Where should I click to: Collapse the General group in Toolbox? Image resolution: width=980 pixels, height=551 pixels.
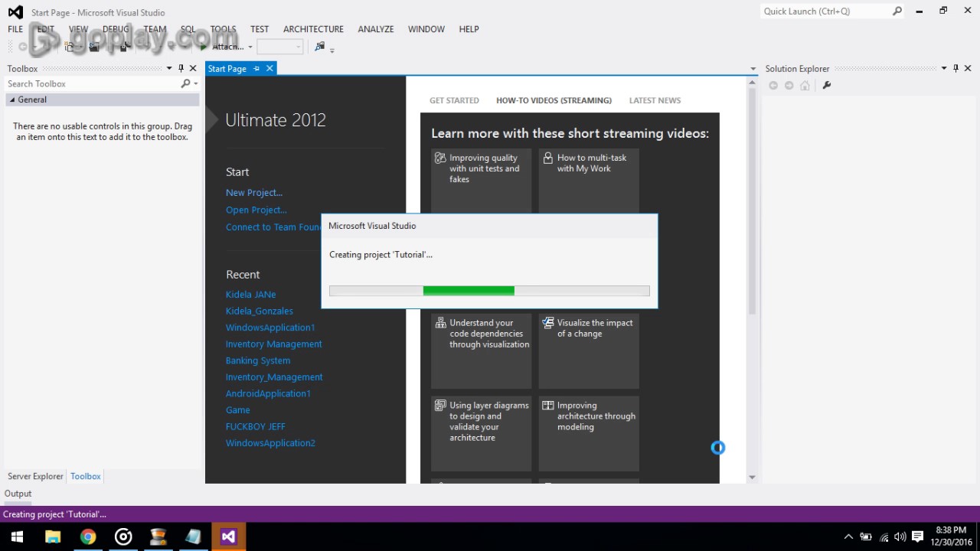(x=12, y=99)
